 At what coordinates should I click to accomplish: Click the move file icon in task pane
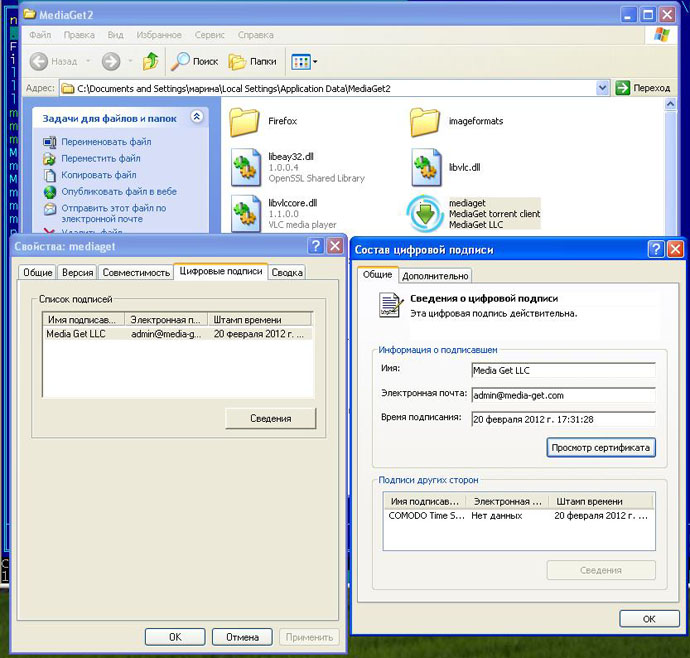coord(50,158)
